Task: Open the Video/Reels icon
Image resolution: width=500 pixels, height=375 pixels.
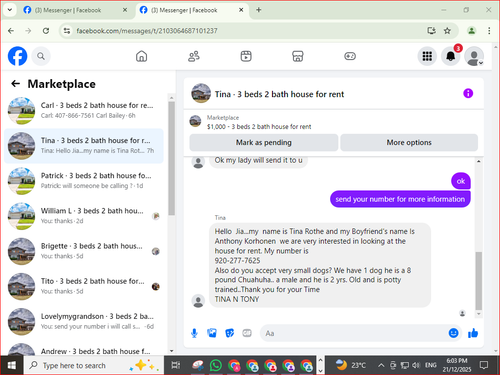Action: click(246, 56)
